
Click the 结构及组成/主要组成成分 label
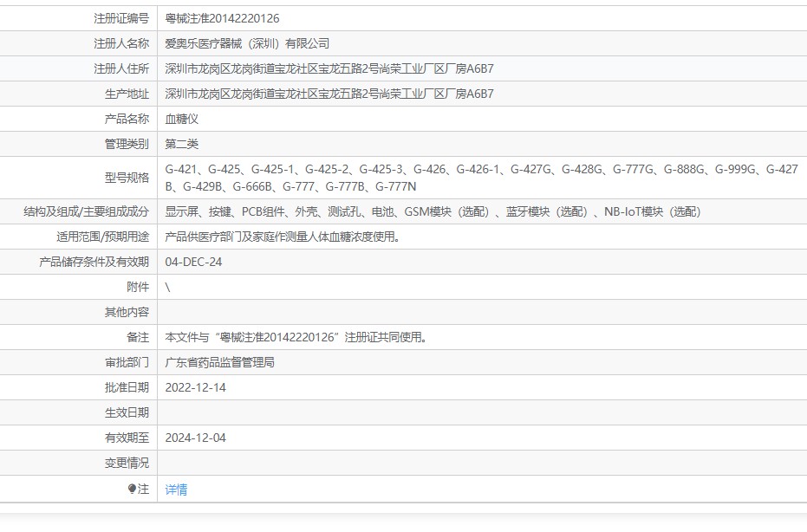tap(87, 211)
